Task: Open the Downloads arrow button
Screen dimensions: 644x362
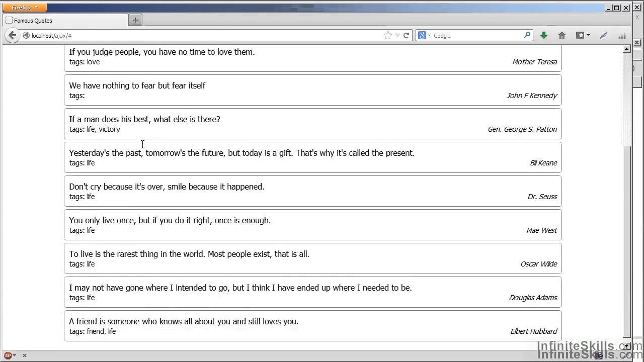Action: pyautogui.click(x=544, y=35)
